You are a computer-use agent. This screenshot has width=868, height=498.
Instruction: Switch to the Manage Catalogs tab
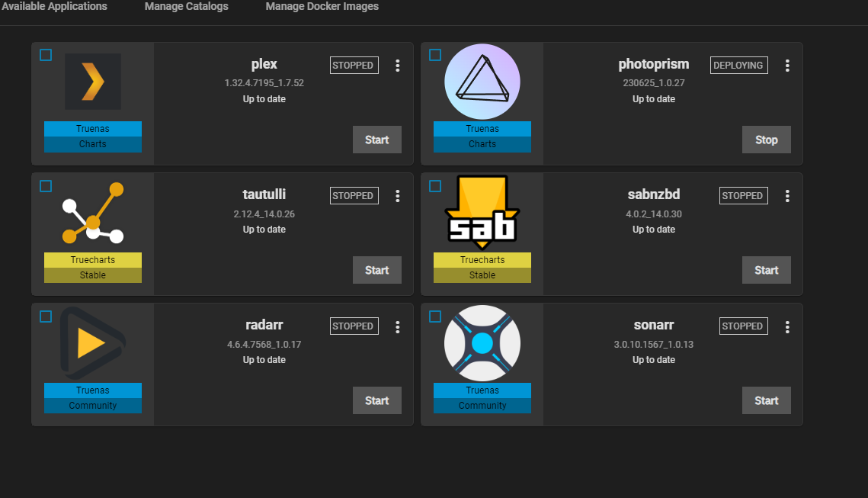pyautogui.click(x=187, y=6)
